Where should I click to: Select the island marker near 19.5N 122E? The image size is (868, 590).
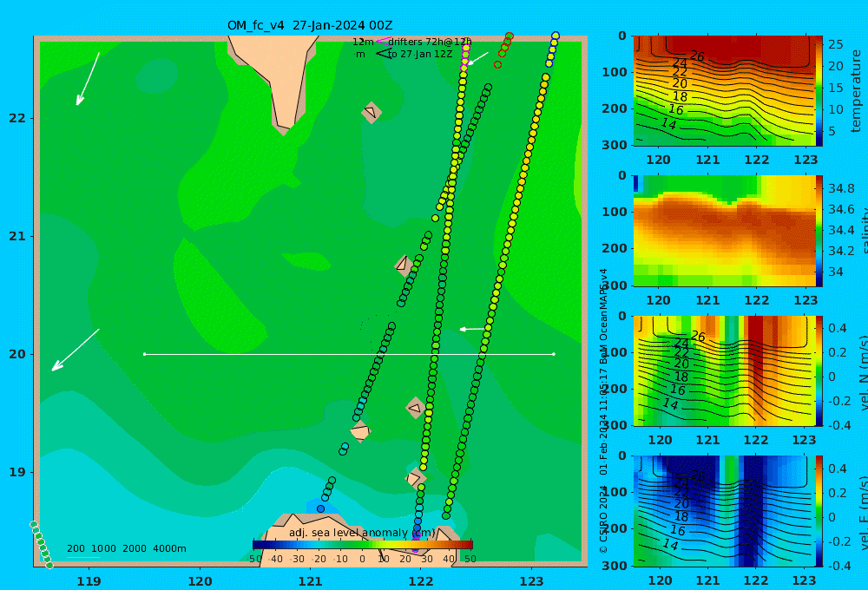(415, 408)
